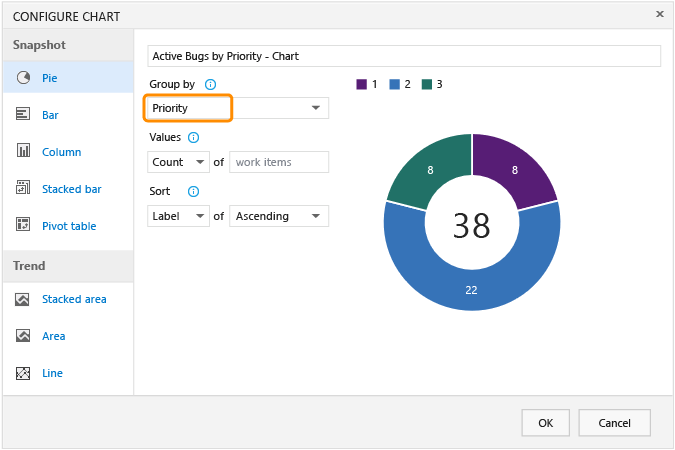Image resolution: width=675 pixels, height=450 pixels.
Task: Click the Pivot table icon
Action: [23, 224]
